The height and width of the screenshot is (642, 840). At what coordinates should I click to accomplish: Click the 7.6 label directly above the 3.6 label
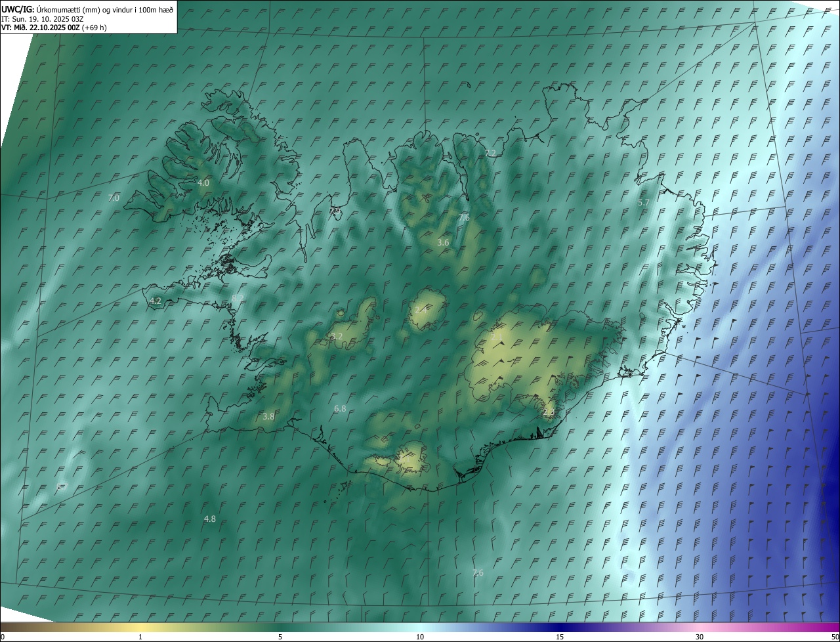click(x=464, y=217)
